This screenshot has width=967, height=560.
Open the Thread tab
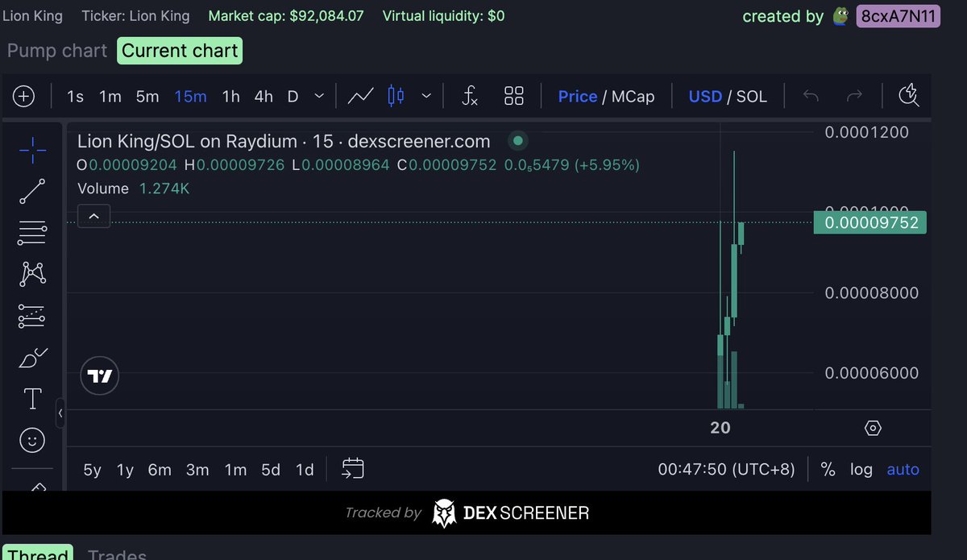pos(38,554)
